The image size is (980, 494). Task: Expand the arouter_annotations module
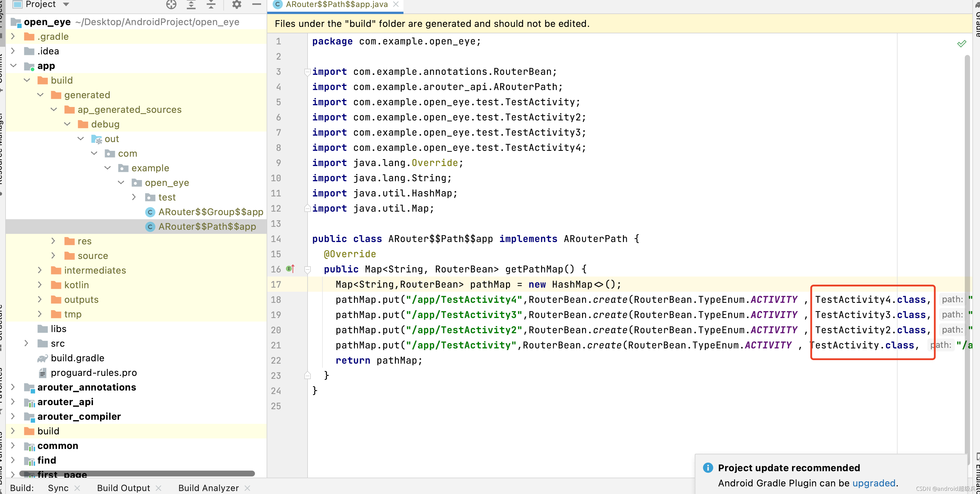coord(13,387)
